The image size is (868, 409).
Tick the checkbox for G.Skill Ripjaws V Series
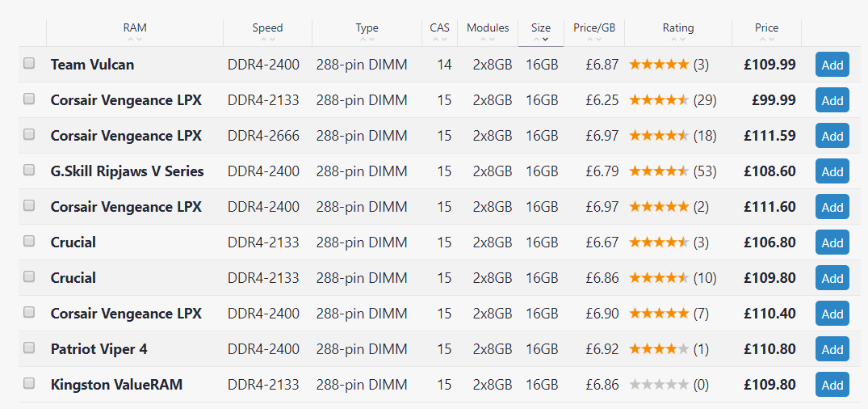[x=29, y=170]
